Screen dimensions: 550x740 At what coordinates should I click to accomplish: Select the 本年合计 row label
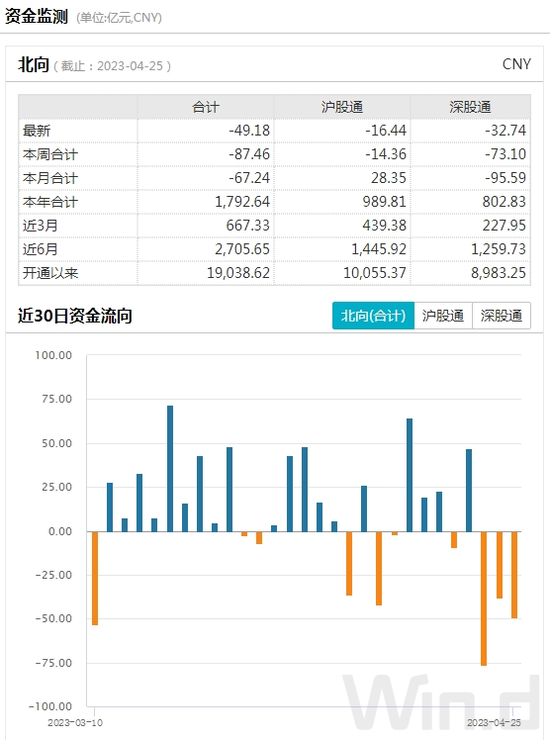coord(50,202)
